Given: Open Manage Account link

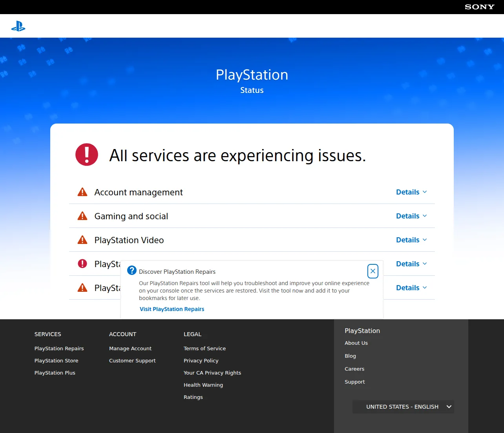Looking at the screenshot, I should click(x=130, y=348).
